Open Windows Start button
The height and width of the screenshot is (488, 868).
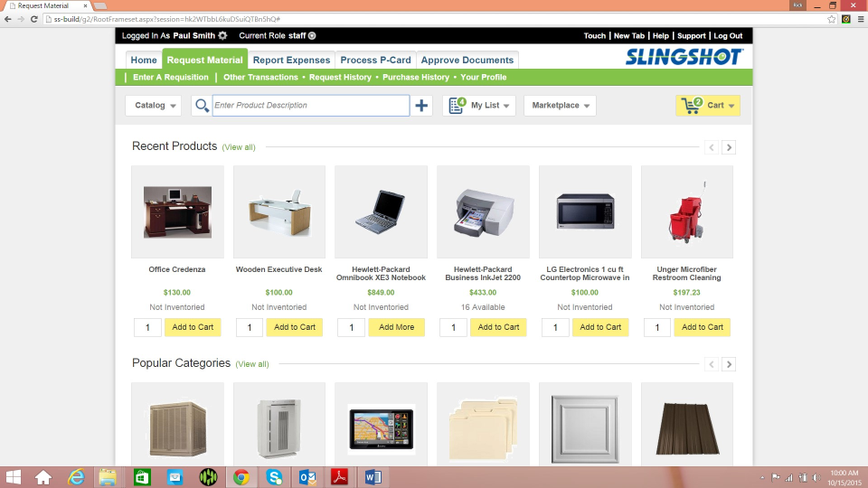[13, 477]
